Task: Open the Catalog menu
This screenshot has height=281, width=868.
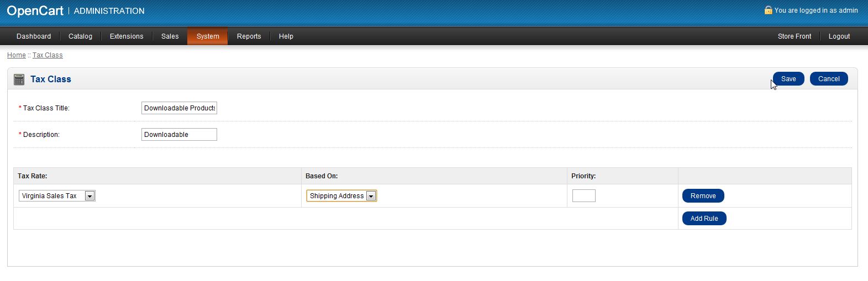Action: click(x=80, y=36)
